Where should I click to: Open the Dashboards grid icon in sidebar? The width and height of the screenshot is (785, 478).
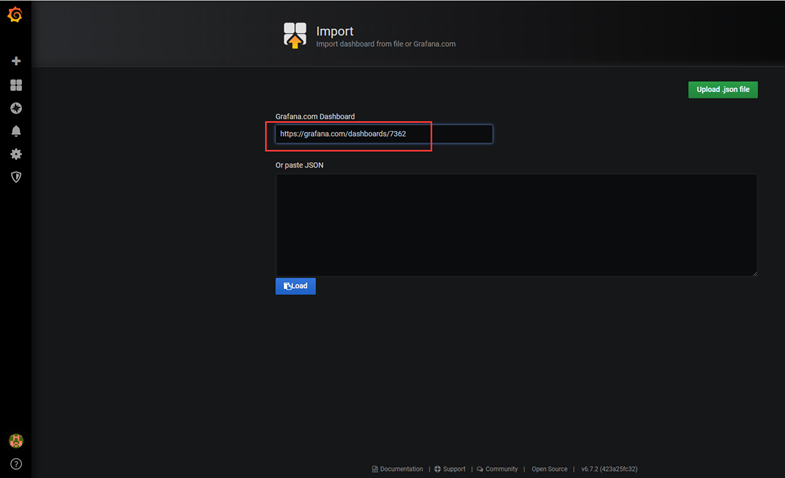(x=16, y=85)
